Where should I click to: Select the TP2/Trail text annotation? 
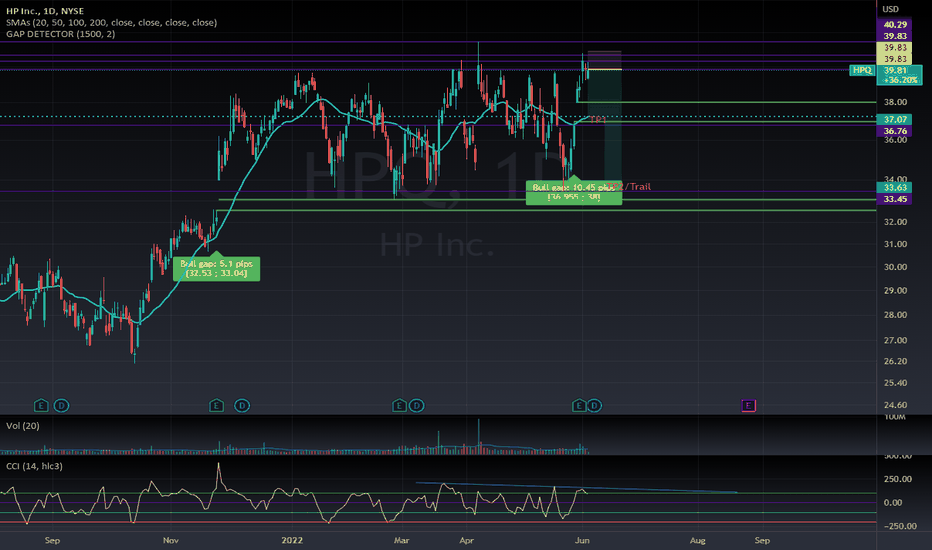pos(630,187)
